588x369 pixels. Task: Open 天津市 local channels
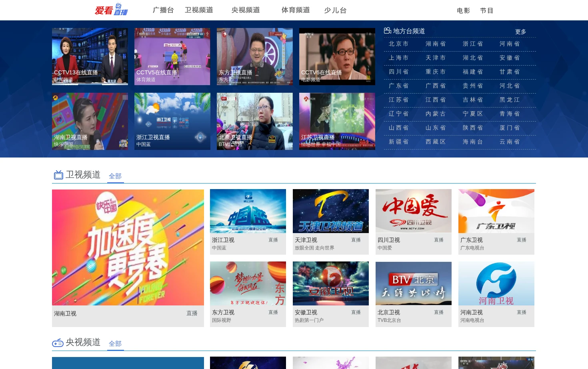[x=436, y=58]
